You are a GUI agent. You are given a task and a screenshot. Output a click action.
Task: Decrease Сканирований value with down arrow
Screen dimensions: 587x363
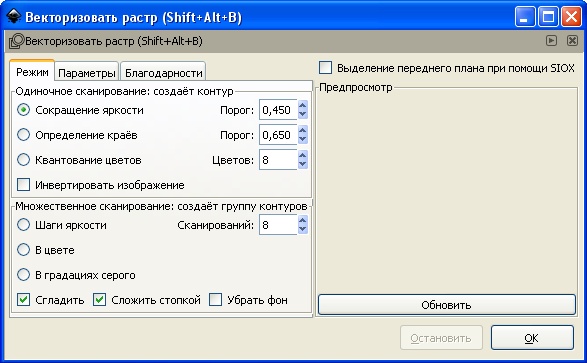(x=302, y=229)
